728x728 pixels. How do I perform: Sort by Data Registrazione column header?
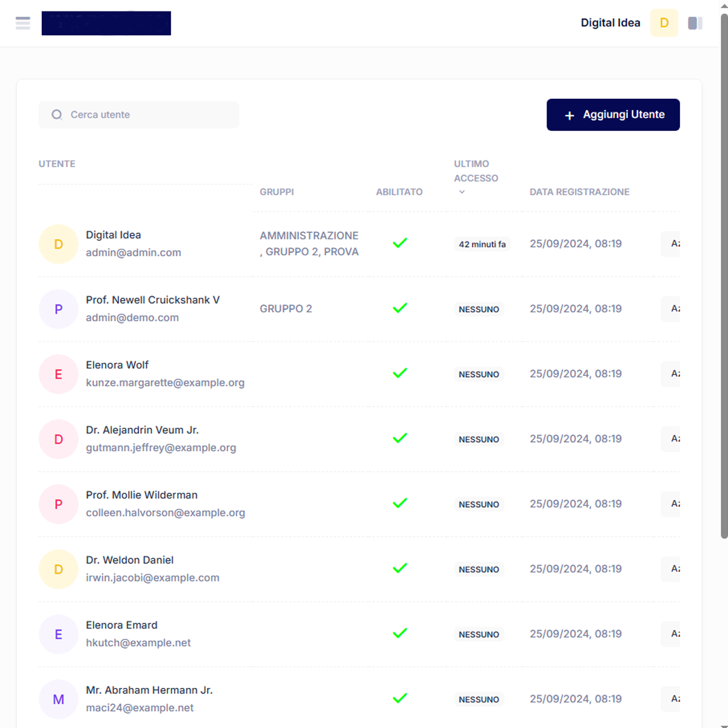[579, 192]
